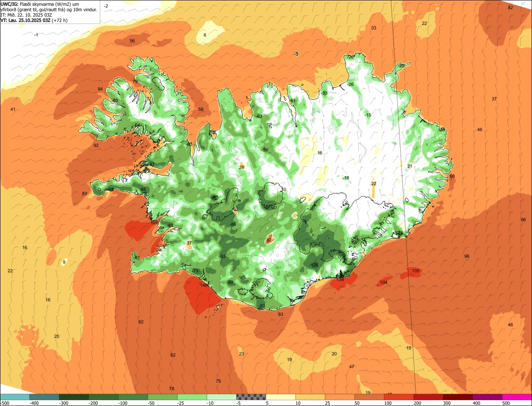The image size is (532, 406).
Task: Click the 6 value in the yellow patch
Action: click(x=205, y=35)
